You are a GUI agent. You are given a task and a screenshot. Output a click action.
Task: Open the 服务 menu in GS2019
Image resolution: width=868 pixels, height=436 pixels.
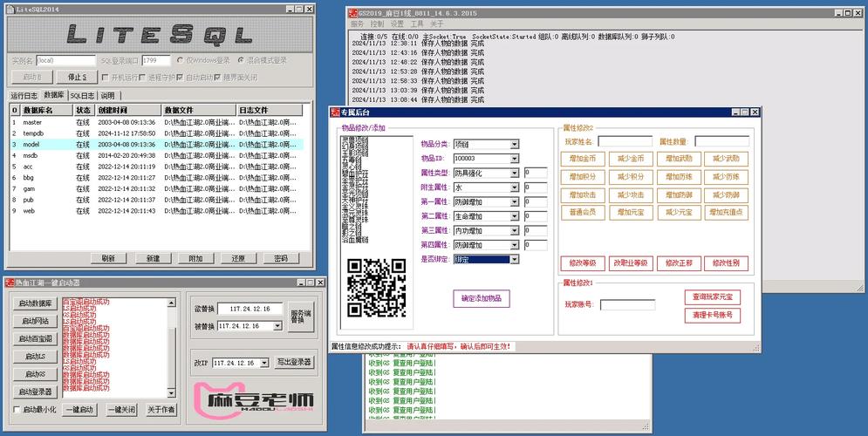coord(357,24)
